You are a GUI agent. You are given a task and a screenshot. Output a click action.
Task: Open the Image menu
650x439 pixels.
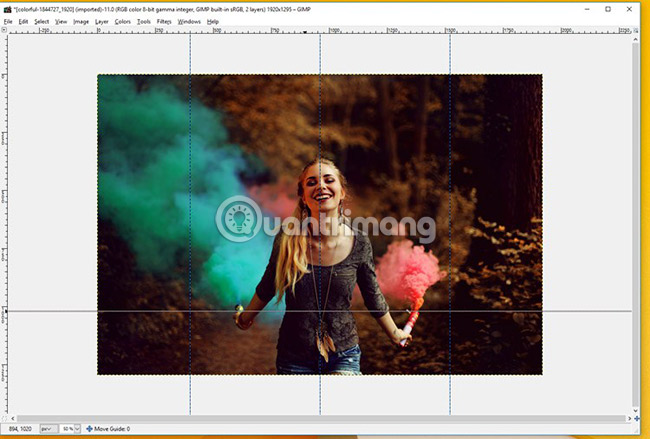pyautogui.click(x=81, y=21)
